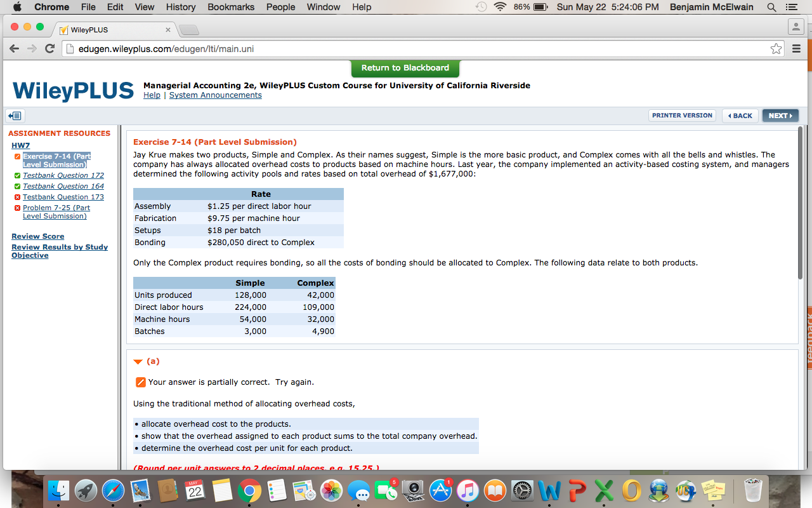812x508 pixels.
Task: Open the Chrome hamburger menu
Action: (797, 49)
